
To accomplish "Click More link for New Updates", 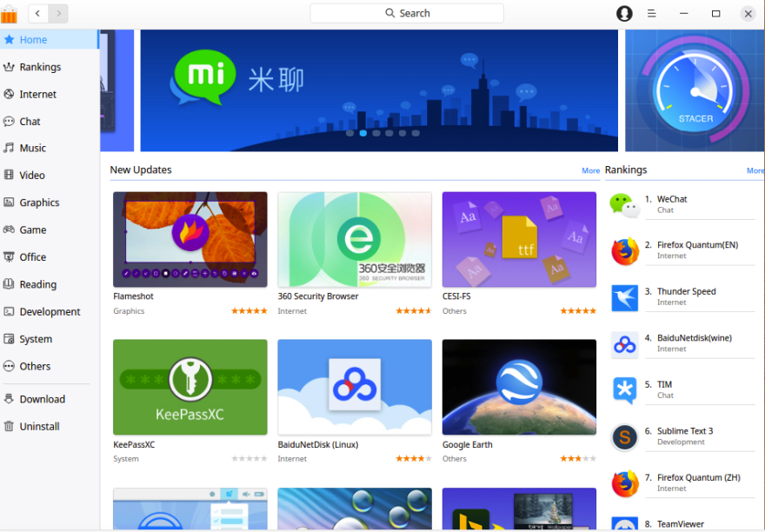I will coord(590,170).
